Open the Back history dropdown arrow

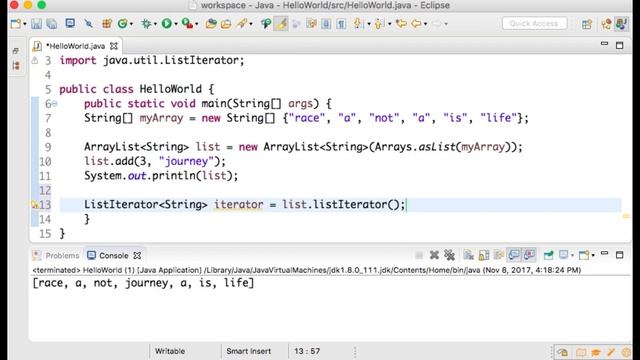point(425,24)
